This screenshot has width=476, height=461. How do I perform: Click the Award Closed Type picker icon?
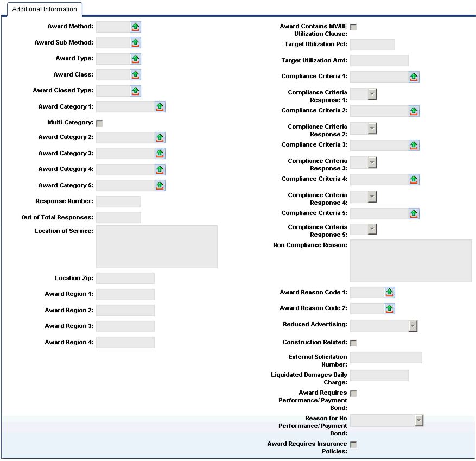point(135,91)
